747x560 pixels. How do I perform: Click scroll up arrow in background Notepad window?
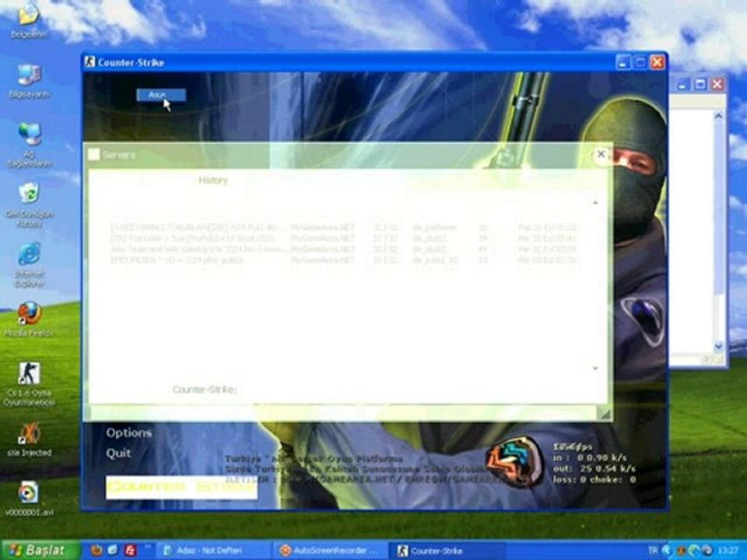coord(718,115)
